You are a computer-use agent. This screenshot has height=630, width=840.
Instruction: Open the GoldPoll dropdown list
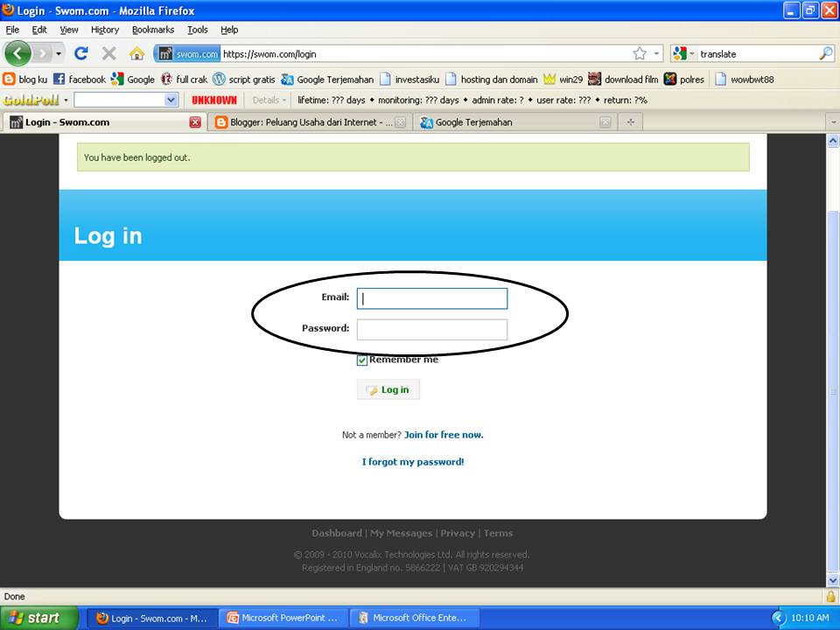(x=170, y=100)
